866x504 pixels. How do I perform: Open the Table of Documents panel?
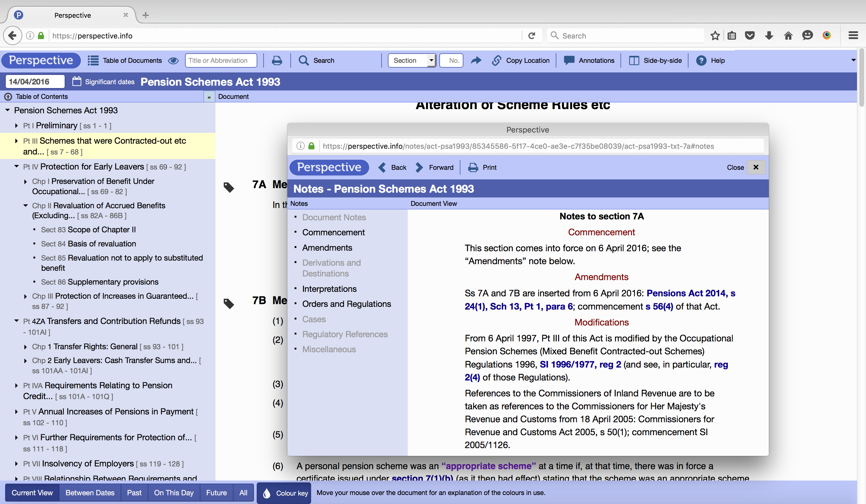125,60
